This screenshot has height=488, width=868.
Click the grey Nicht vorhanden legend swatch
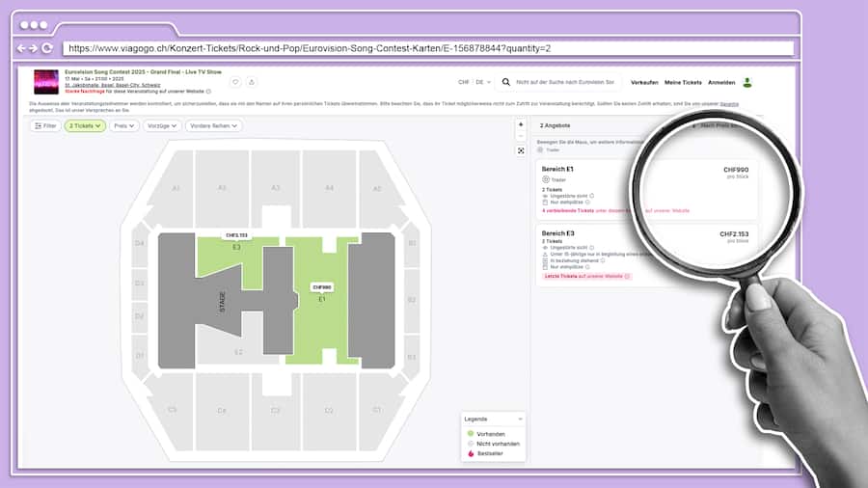click(471, 444)
